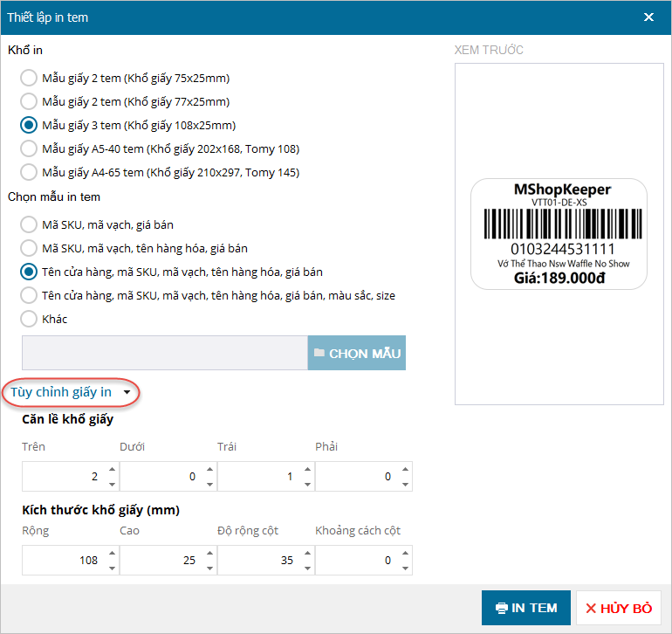The image size is (672, 634).
Task: Select Mẫu giấy 2 tem 75x25mm option
Action: [x=29, y=78]
